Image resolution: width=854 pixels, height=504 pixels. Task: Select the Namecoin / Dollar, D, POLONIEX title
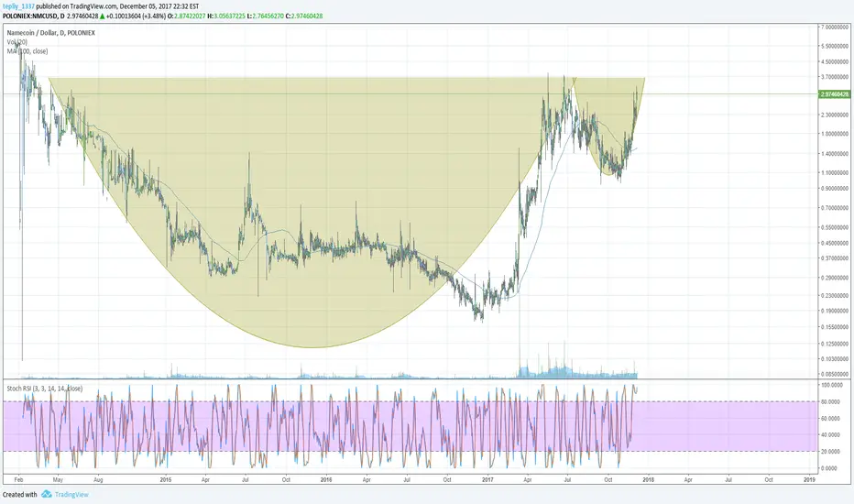(x=50, y=33)
